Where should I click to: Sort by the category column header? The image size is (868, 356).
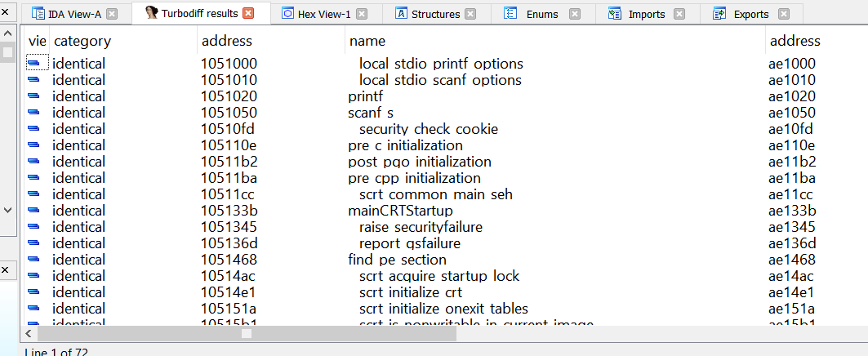82,41
